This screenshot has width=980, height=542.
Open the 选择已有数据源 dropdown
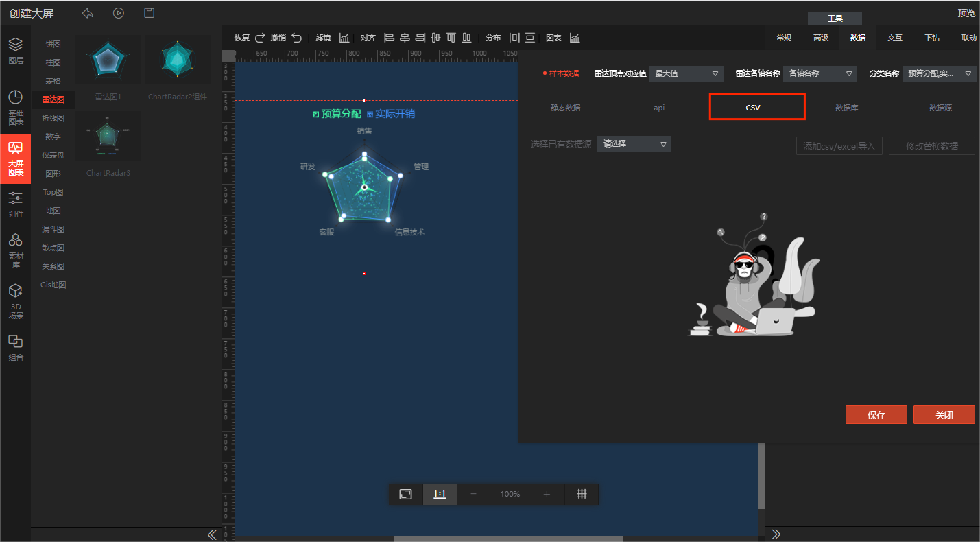pos(634,144)
